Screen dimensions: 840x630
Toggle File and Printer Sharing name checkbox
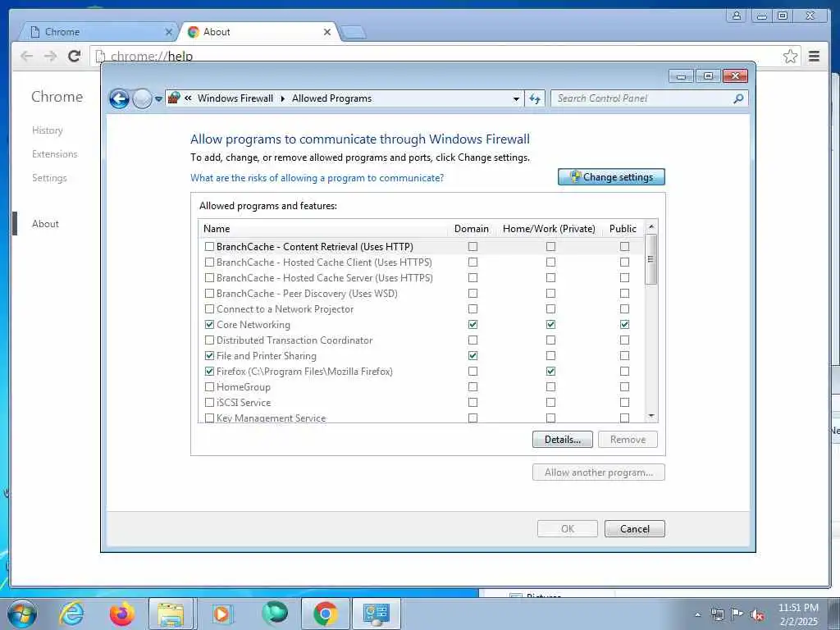tap(209, 356)
